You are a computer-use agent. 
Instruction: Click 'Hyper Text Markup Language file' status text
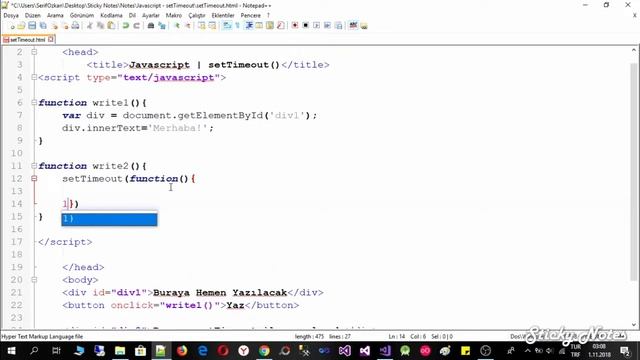click(x=42, y=337)
